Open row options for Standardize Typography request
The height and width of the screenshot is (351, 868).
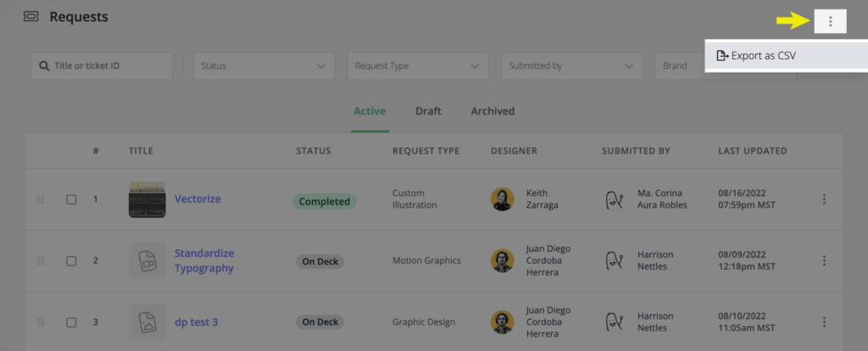coord(824,261)
